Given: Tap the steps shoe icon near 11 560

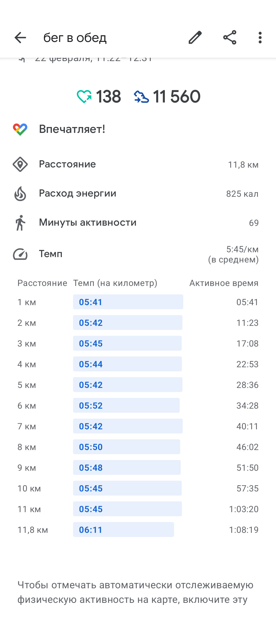Looking at the screenshot, I should point(141,97).
